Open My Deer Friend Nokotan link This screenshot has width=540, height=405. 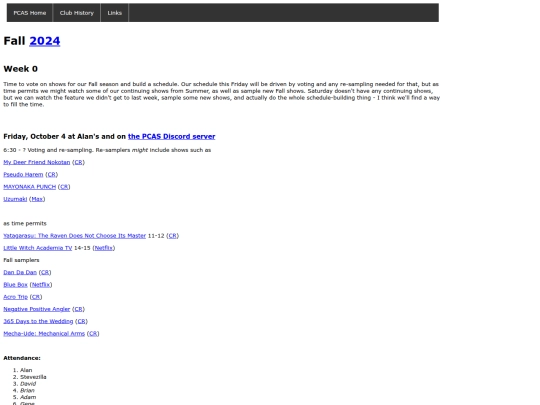pyautogui.click(x=37, y=162)
